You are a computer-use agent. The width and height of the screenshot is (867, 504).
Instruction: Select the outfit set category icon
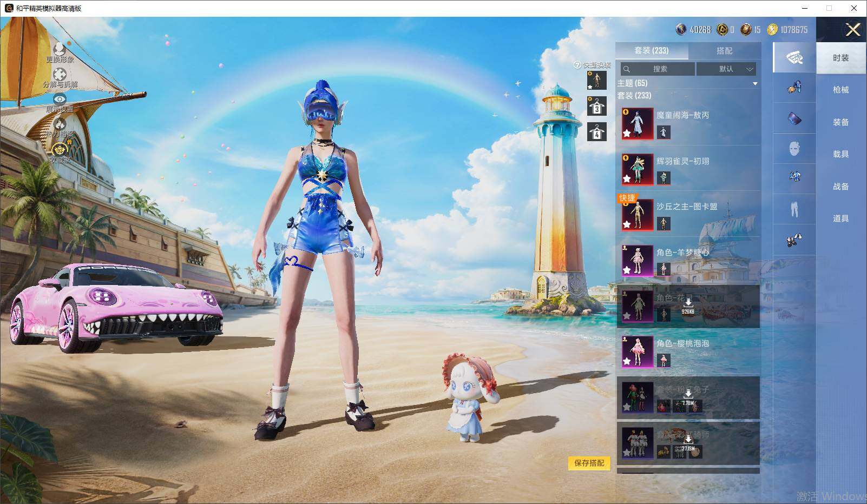(794, 57)
